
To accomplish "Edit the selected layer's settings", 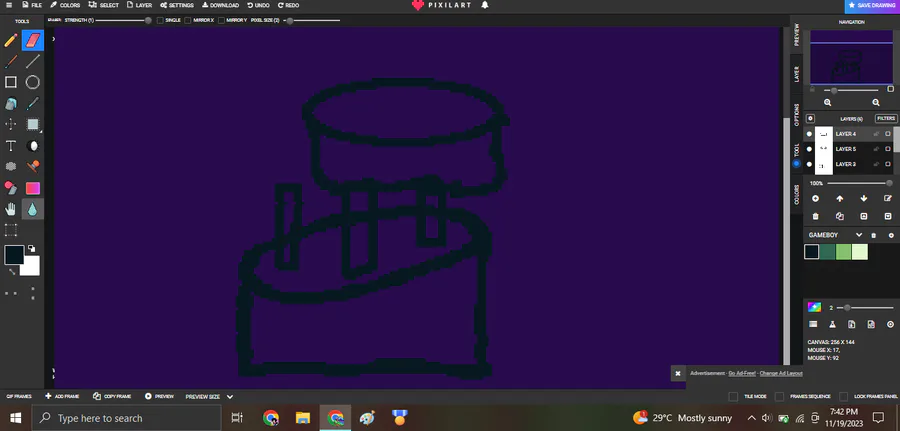I will pos(888,199).
